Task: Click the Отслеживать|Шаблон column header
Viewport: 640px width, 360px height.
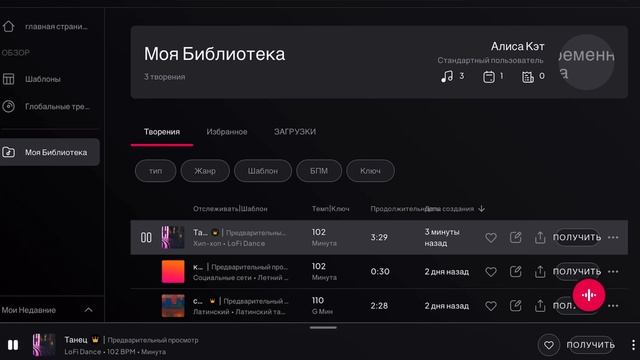Action: [x=230, y=209]
